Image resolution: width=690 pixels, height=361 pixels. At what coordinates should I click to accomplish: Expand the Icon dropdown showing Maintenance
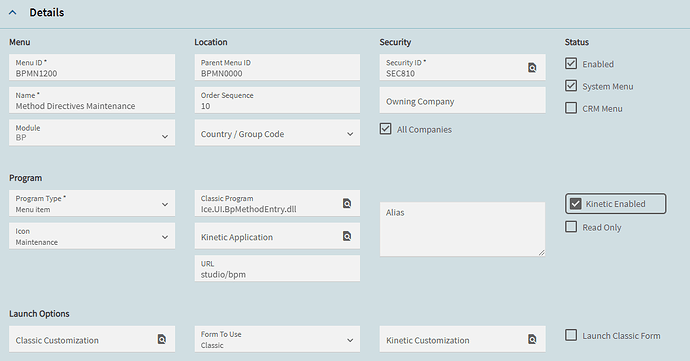(x=92, y=236)
